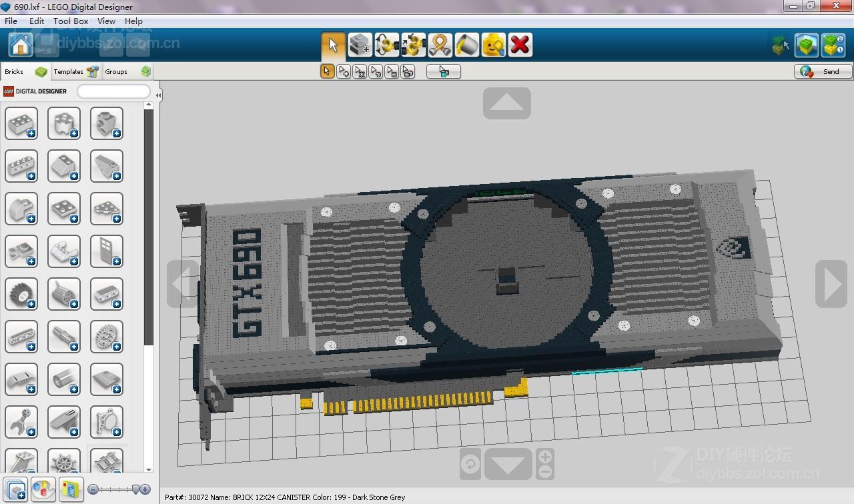The width and height of the screenshot is (854, 504).
Task: Enable multiple selection mode
Action: [343, 71]
